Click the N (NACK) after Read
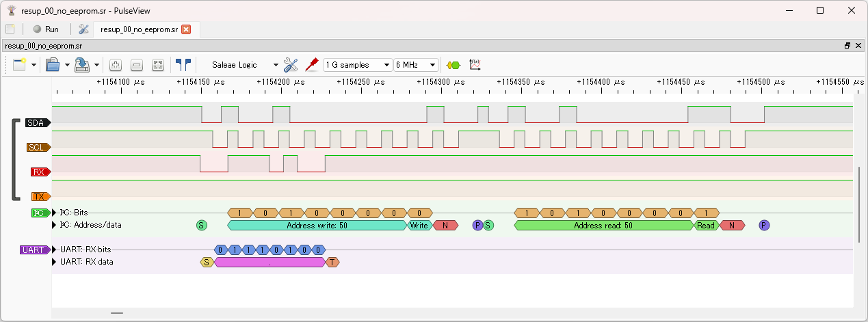868x322 pixels. [732, 225]
